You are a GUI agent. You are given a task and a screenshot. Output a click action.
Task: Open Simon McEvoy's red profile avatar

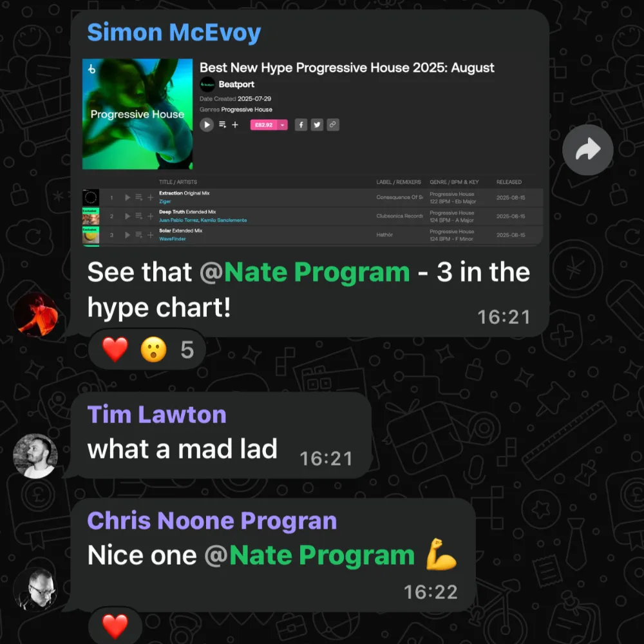click(x=35, y=315)
